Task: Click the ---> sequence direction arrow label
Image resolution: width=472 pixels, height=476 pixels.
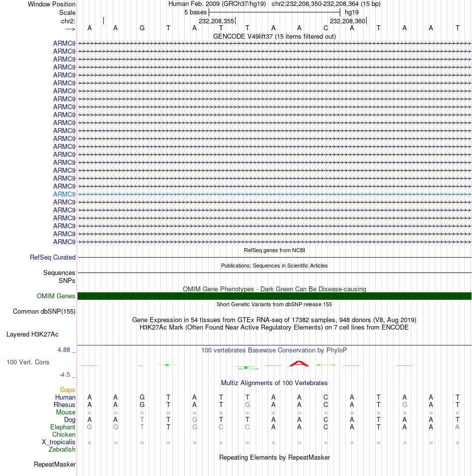Action: click(70, 29)
